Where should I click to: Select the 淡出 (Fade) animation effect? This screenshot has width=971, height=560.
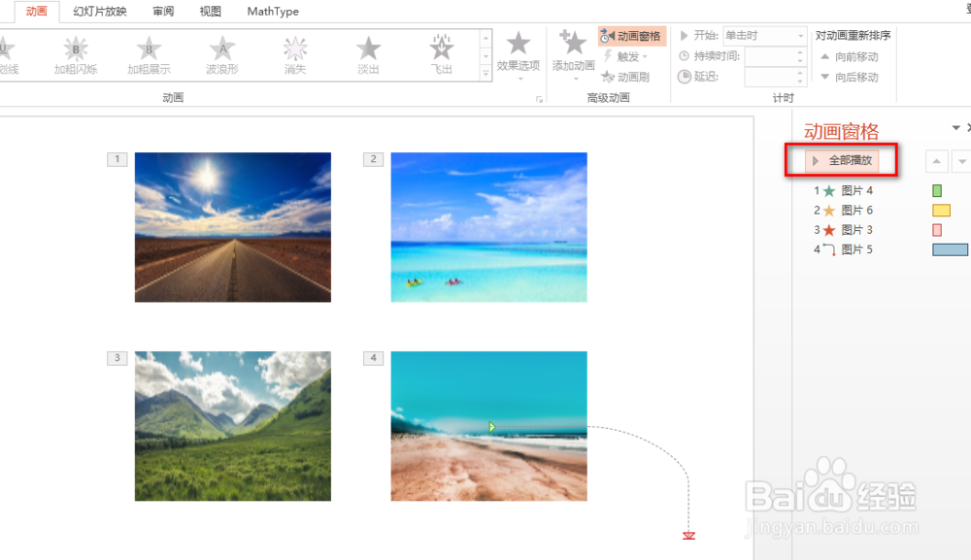click(367, 55)
